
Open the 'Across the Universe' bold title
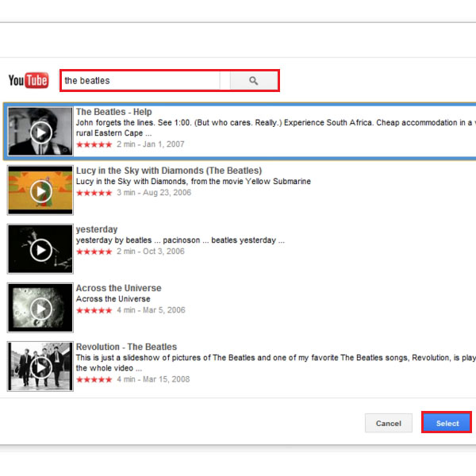pyautogui.click(x=118, y=288)
